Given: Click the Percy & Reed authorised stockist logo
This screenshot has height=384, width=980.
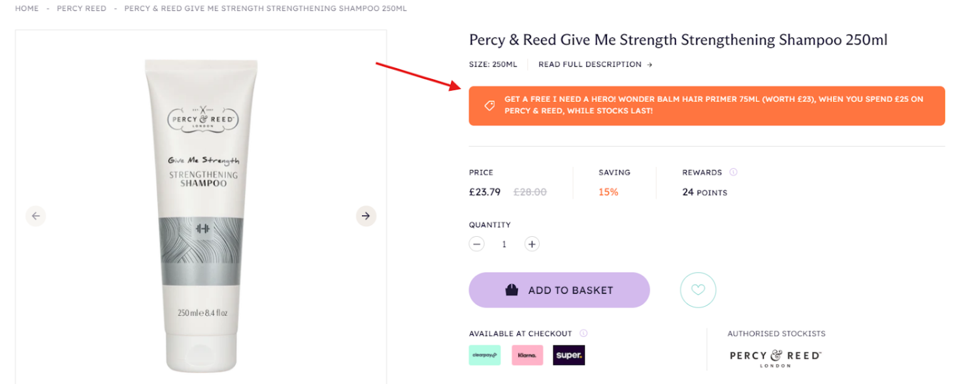Looking at the screenshot, I should (776, 358).
